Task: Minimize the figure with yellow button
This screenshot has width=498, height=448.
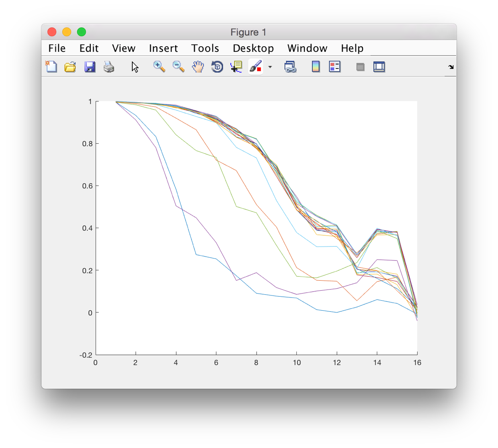Action: coord(67,32)
